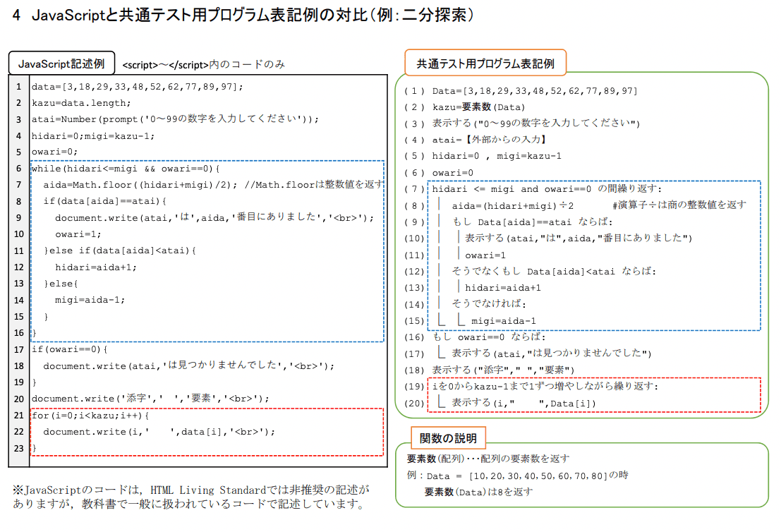Click the 'aida=Math.floor((hidari+migi)/2);' line

(140, 185)
